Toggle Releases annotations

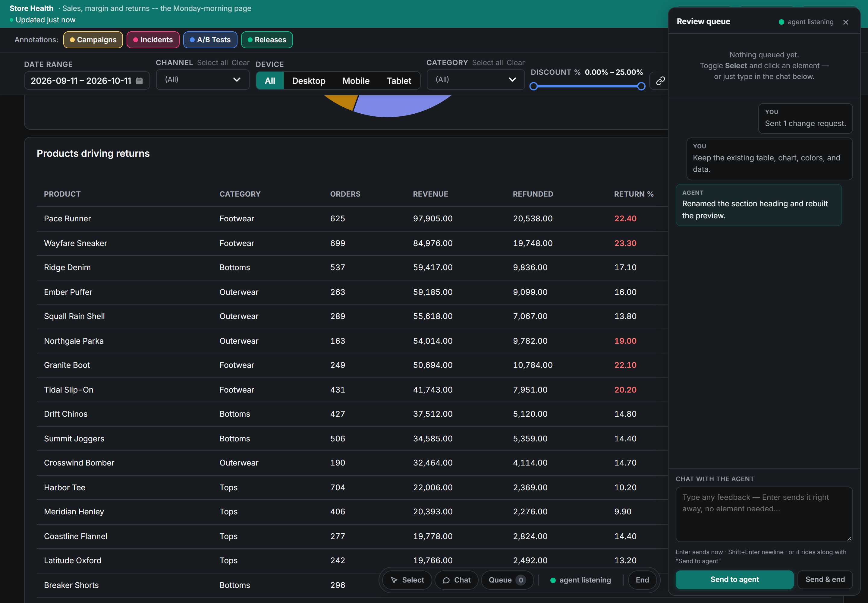click(267, 40)
